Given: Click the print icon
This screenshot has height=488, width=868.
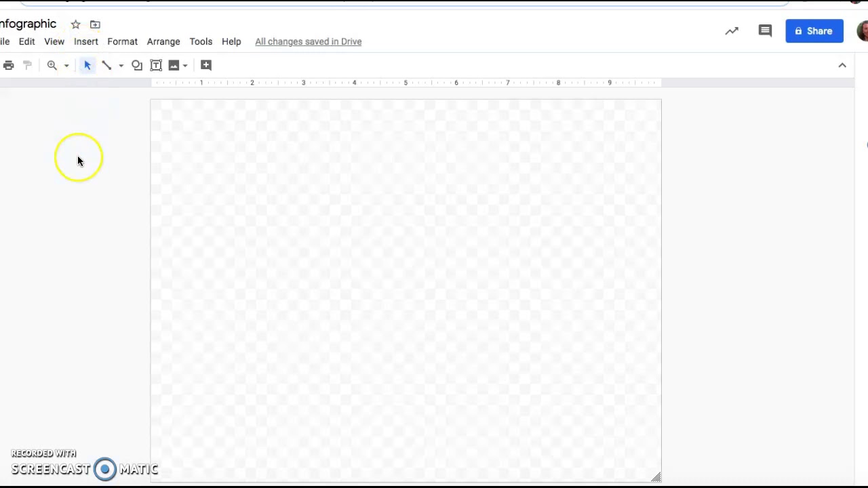Looking at the screenshot, I should (x=9, y=65).
